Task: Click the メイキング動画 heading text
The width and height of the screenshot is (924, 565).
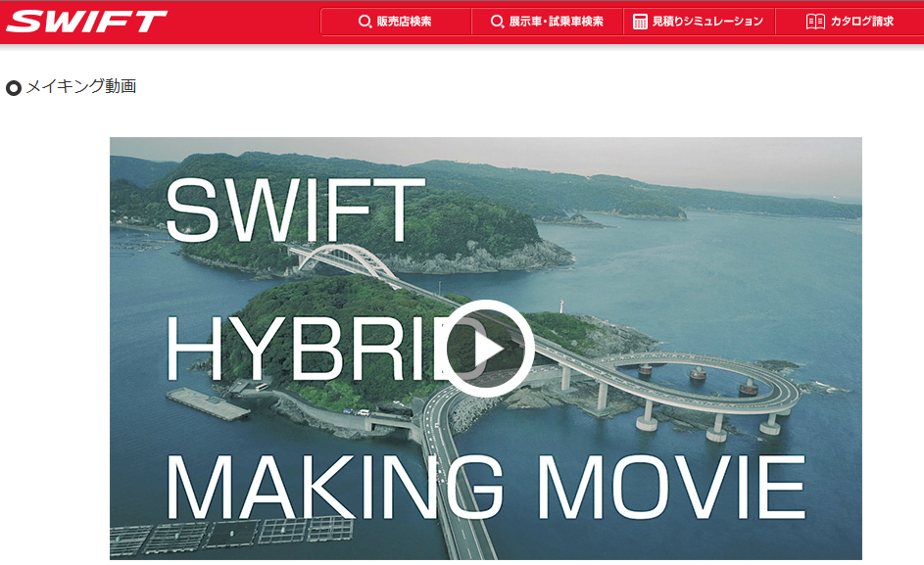Action: point(81,86)
